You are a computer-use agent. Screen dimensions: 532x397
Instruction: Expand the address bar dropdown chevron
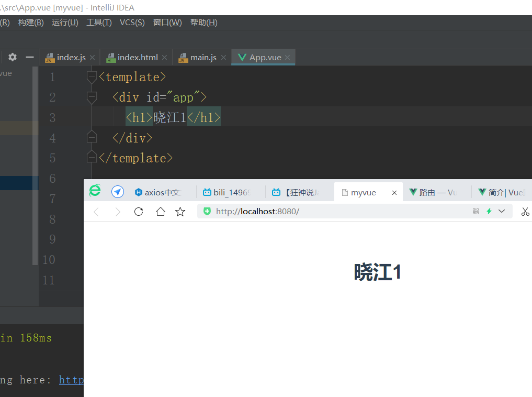[x=502, y=211]
